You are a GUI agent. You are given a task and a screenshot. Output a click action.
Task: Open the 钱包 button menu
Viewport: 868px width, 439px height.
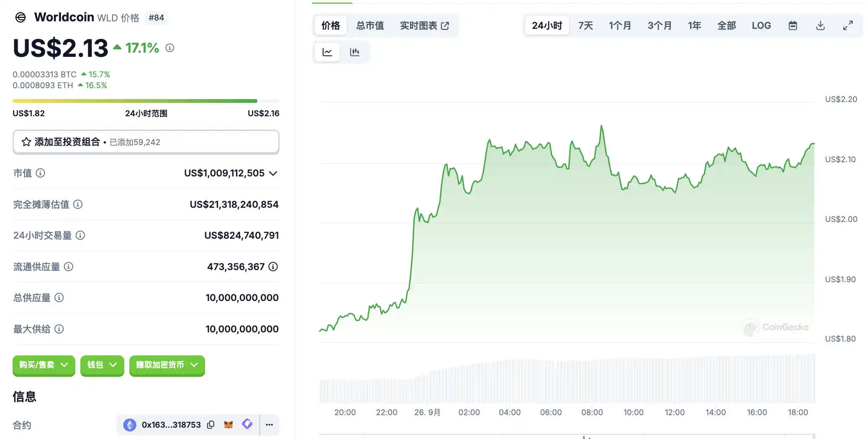coord(102,365)
